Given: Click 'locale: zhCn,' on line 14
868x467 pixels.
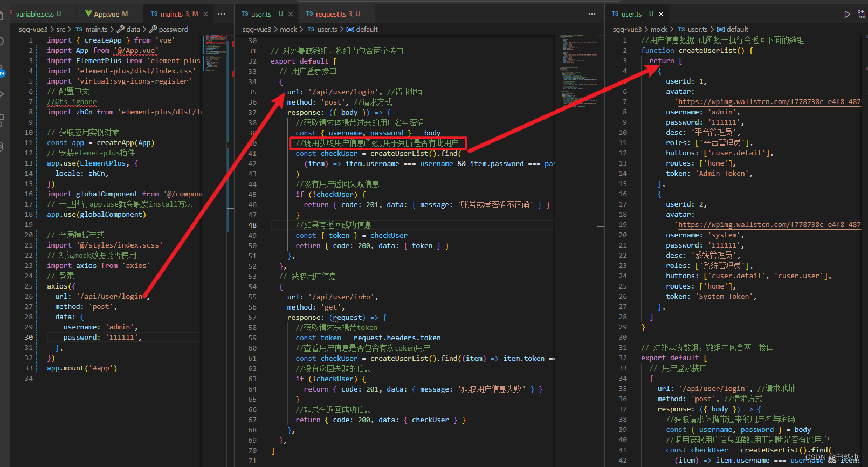Looking at the screenshot, I should (x=82, y=173).
